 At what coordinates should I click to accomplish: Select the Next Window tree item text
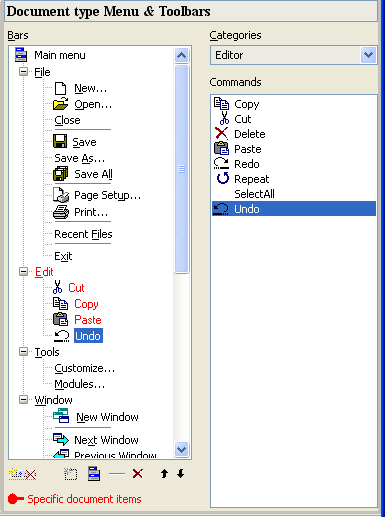(x=106, y=440)
